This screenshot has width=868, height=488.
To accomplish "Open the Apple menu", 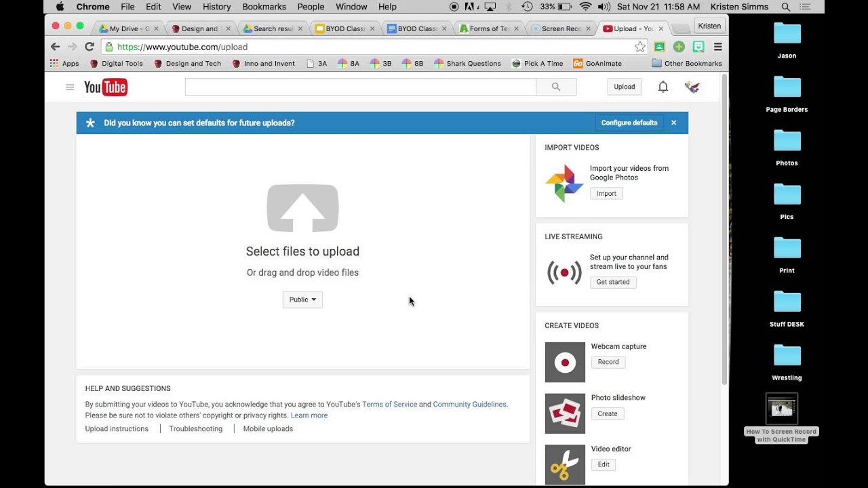I will (60, 7).
